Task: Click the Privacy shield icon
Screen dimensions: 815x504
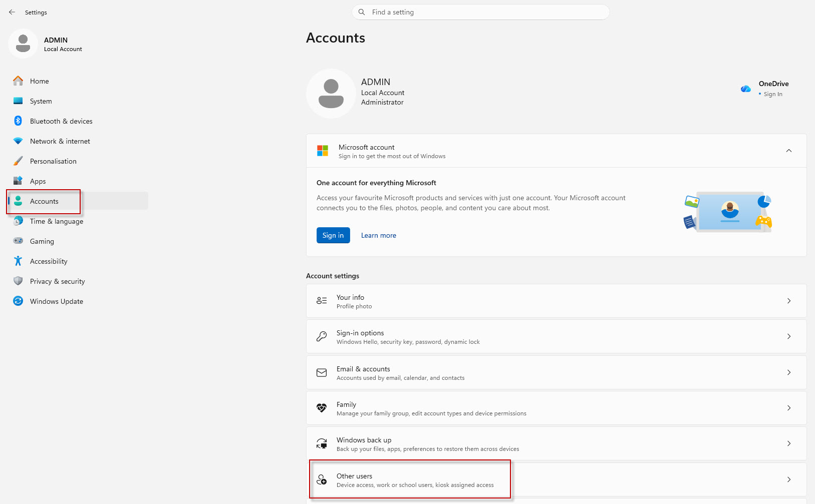Action: click(18, 281)
